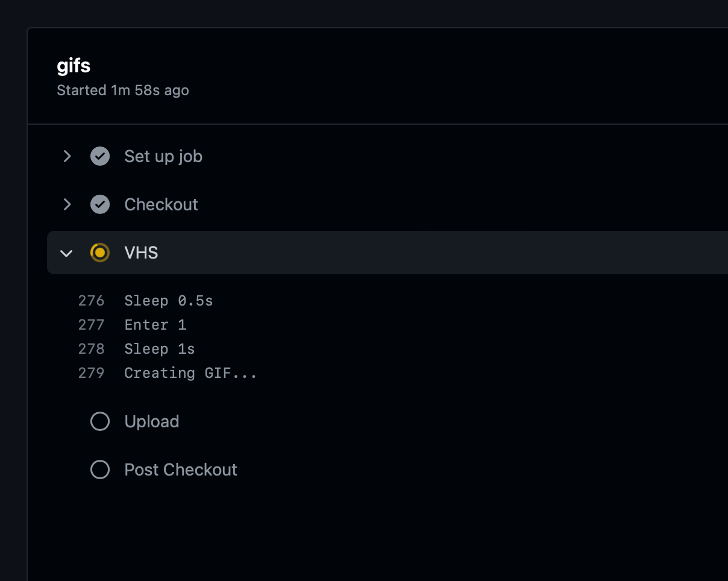Select the log line reading Enter 1
Image resolution: width=728 pixels, height=581 pixels.
point(155,324)
